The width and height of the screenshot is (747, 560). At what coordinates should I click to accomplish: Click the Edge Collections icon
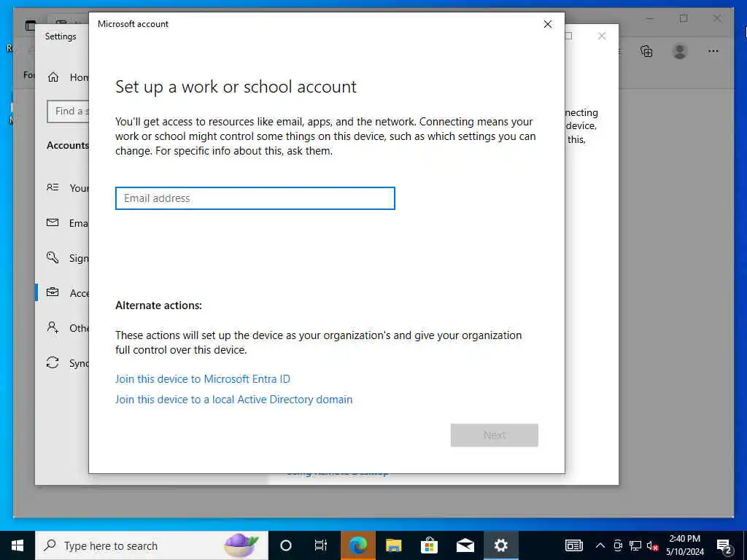pyautogui.click(x=646, y=51)
